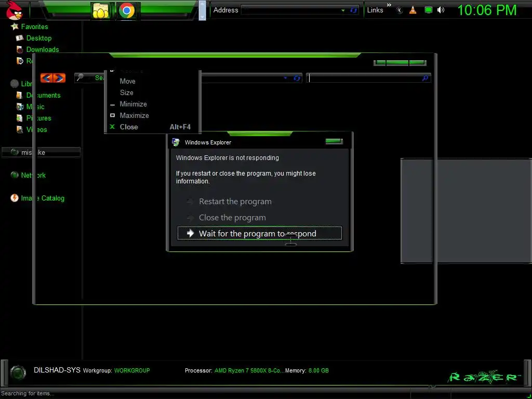Click the Libraries round icon
Image resolution: width=532 pixels, height=399 pixels.
click(x=14, y=84)
